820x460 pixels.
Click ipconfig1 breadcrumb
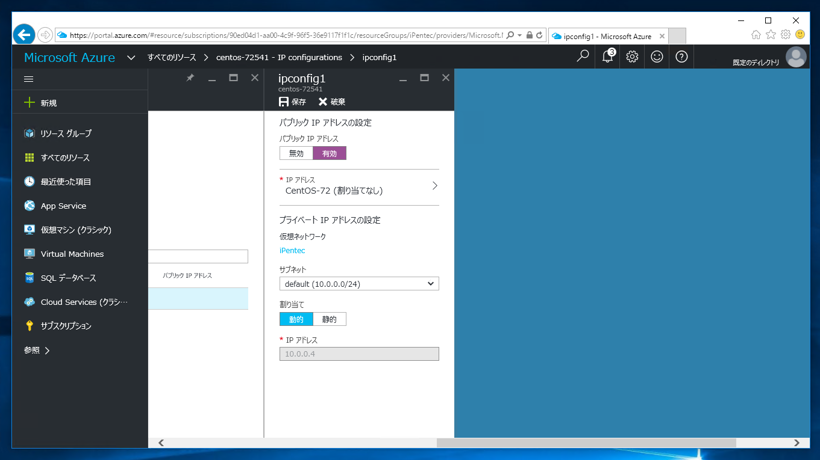[379, 58]
